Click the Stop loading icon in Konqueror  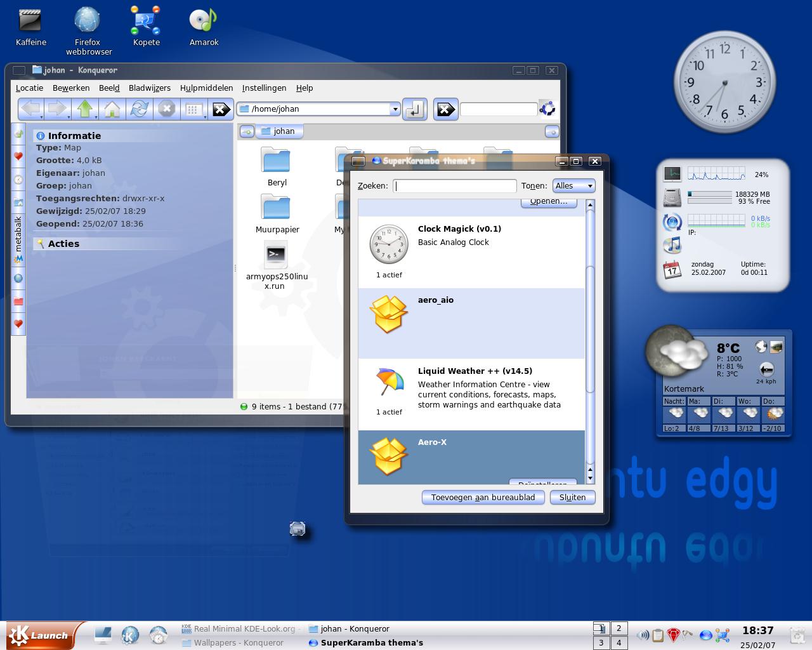(x=166, y=109)
